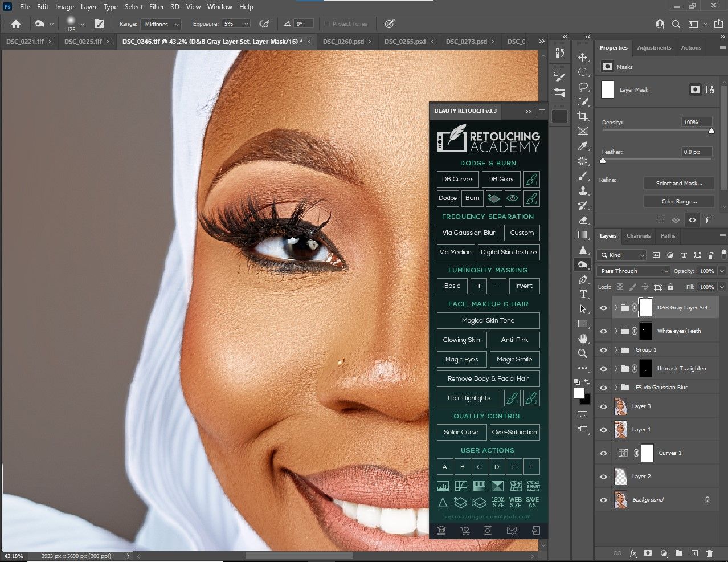The height and width of the screenshot is (562, 728).
Task: Hide the White eyes/Teeth group
Action: (603, 331)
